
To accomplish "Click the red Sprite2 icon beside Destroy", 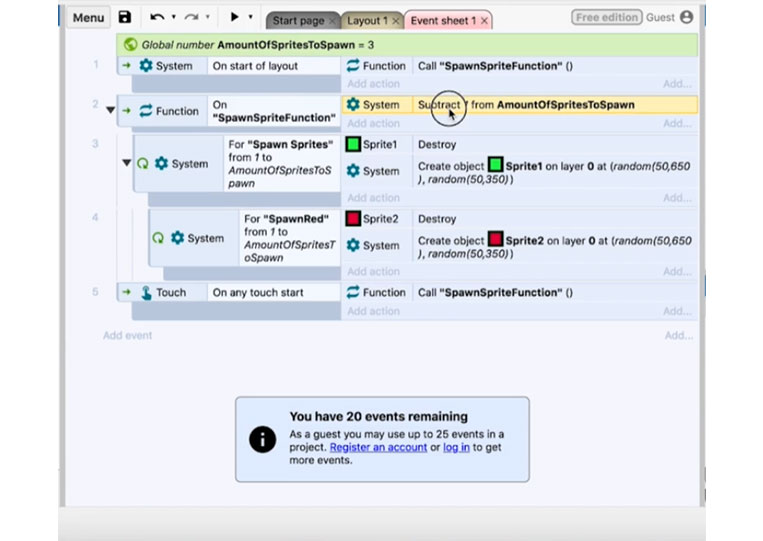I will (353, 219).
